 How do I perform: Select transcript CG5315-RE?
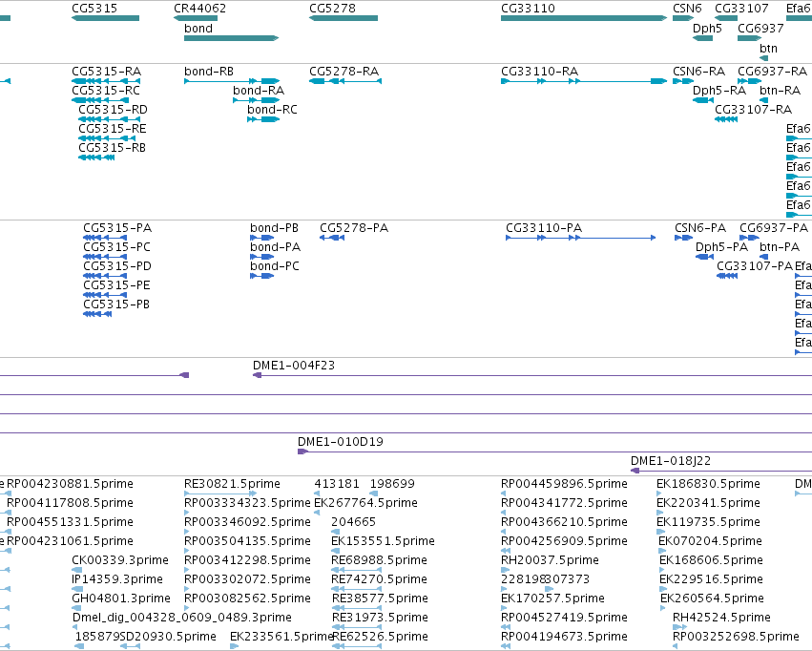coord(107,138)
